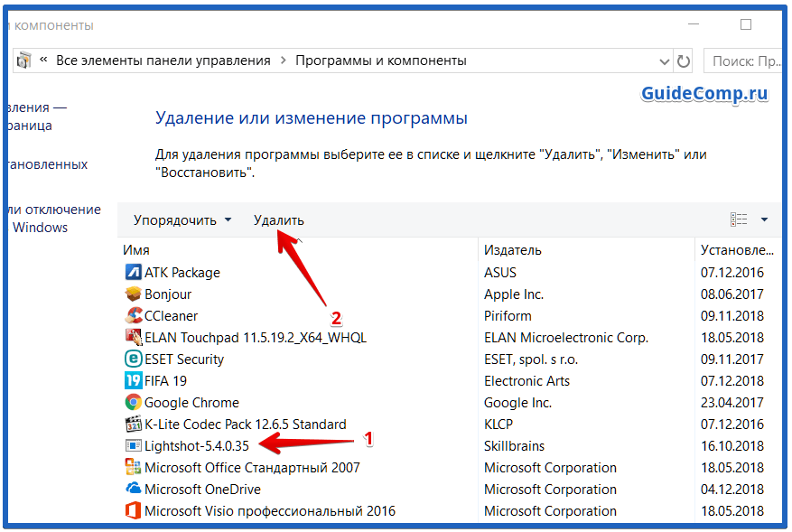
Task: Open "Все элементы панели управления" breadcrumb
Action: pyautogui.click(x=163, y=61)
